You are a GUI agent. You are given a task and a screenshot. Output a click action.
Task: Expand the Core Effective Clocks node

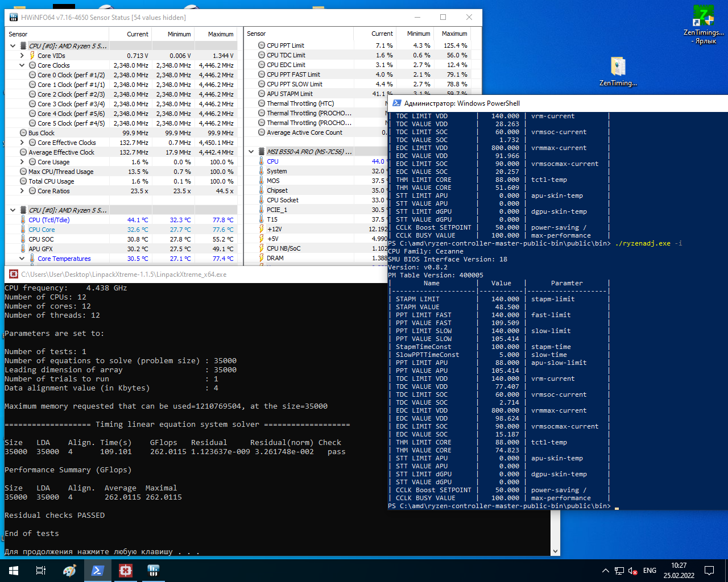click(22, 143)
